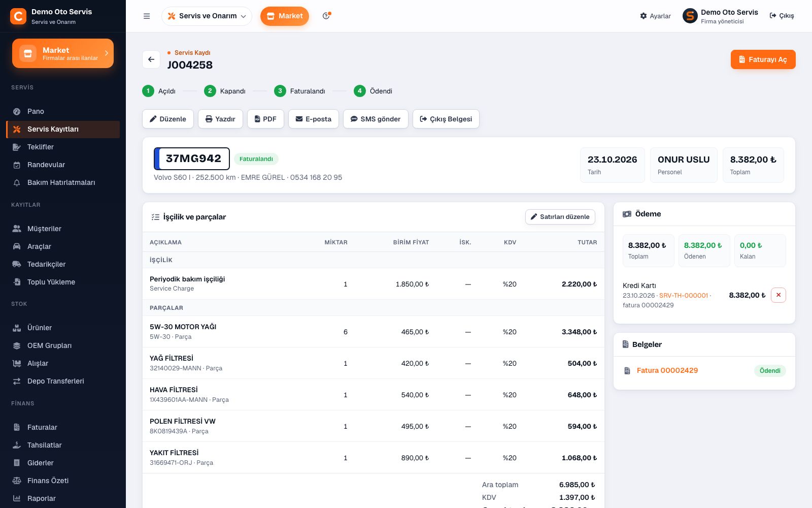812x508 pixels.
Task: Open Bakım Hatırlatmaları
Action: coord(63,182)
